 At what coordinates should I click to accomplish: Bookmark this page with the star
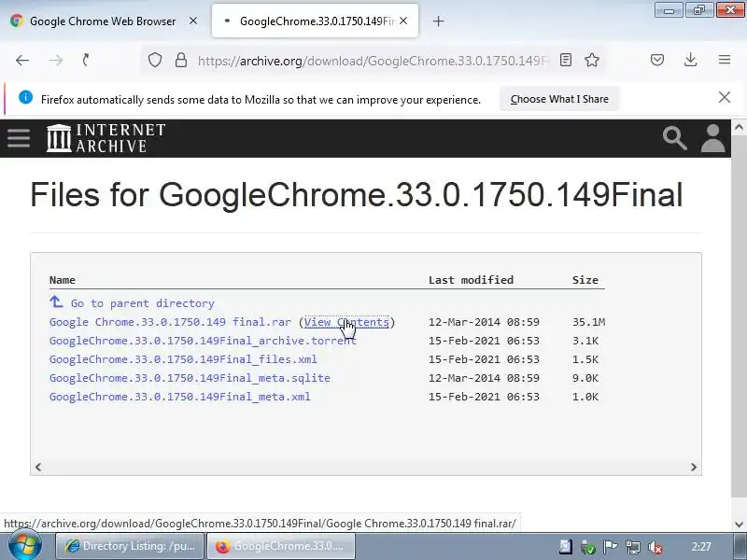tap(592, 60)
